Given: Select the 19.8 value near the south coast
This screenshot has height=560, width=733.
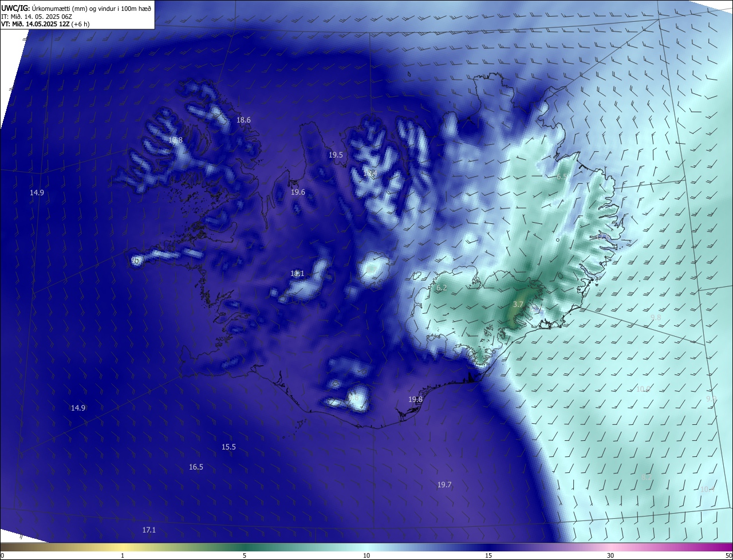Looking at the screenshot, I should tap(415, 400).
